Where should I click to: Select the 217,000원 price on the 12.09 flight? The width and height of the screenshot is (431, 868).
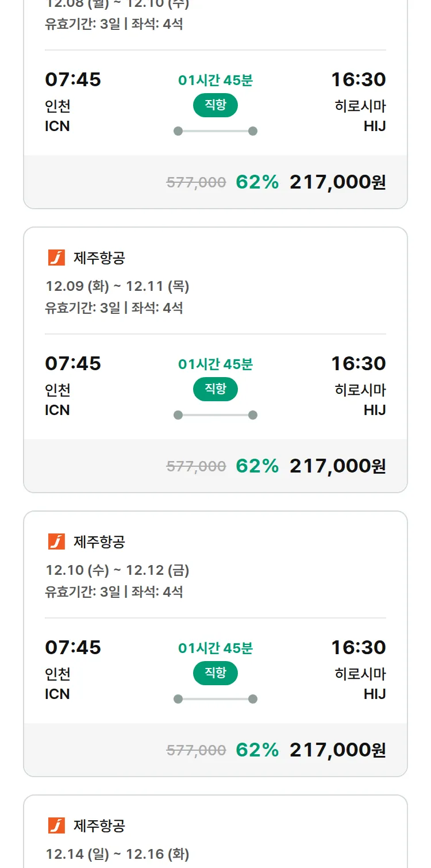click(337, 466)
